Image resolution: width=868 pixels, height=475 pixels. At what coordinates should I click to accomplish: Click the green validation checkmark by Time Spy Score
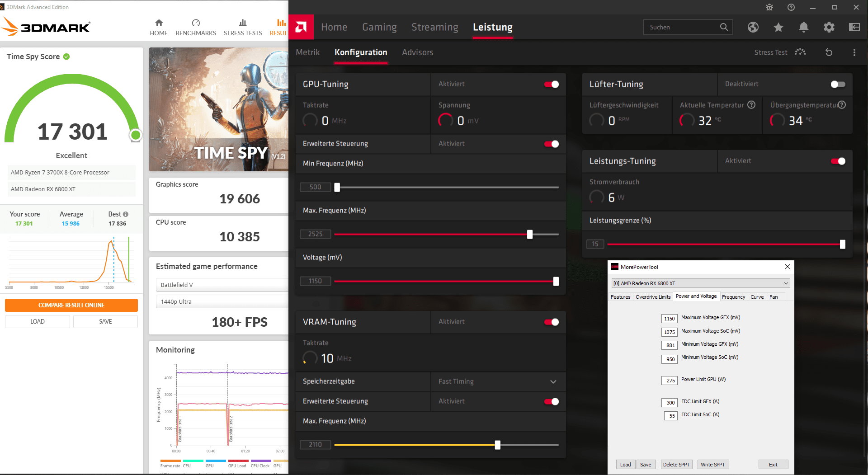pos(66,56)
